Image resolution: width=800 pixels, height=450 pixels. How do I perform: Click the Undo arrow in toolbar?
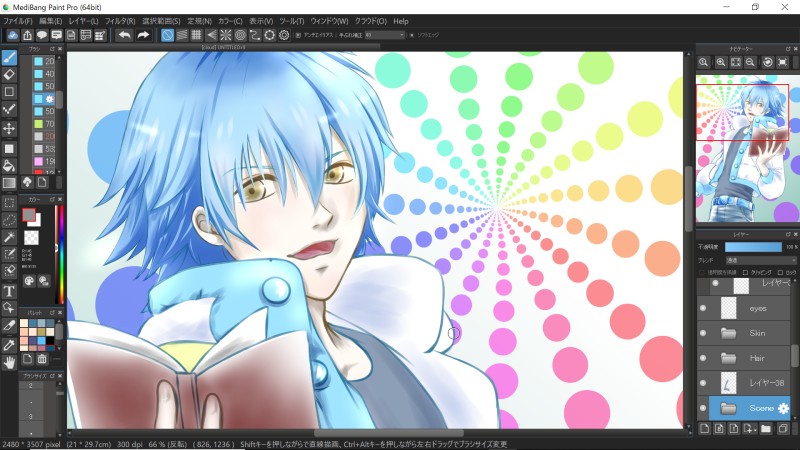coord(124,35)
